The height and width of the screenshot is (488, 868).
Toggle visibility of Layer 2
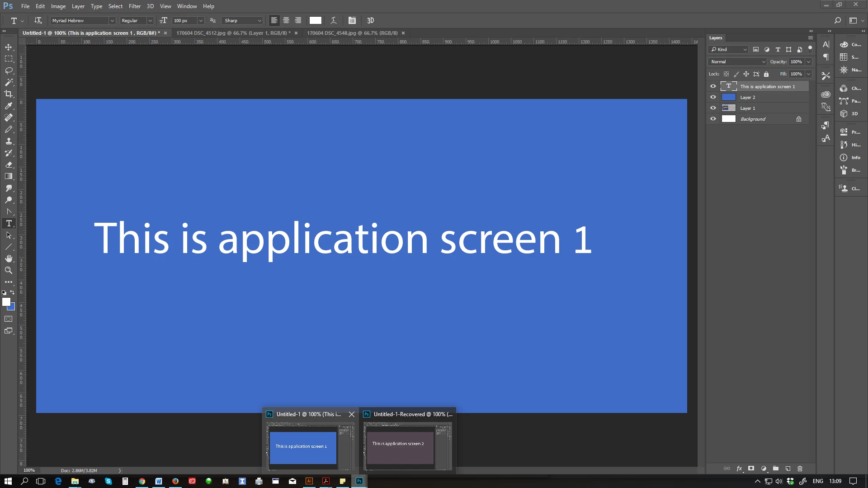pyautogui.click(x=713, y=97)
